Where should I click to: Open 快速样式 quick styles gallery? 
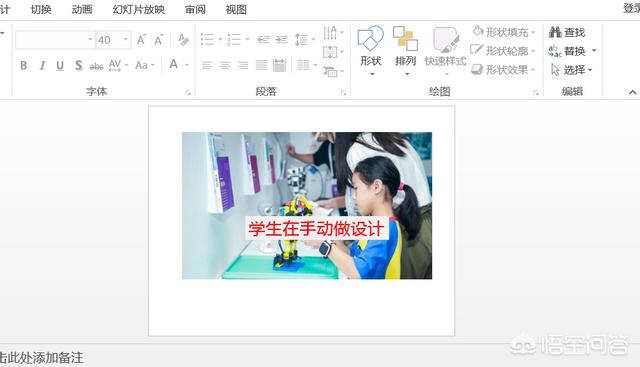(x=445, y=51)
